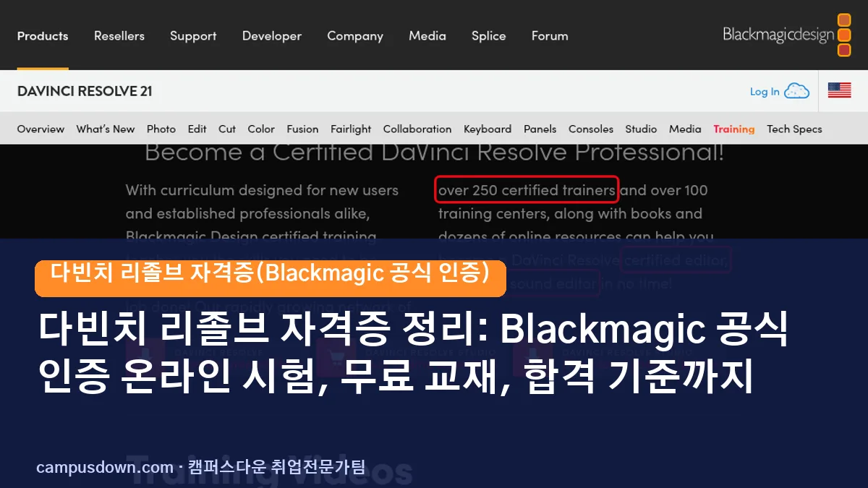Viewport: 868px width, 488px height.
Task: Open the Products menu
Action: coord(43,35)
